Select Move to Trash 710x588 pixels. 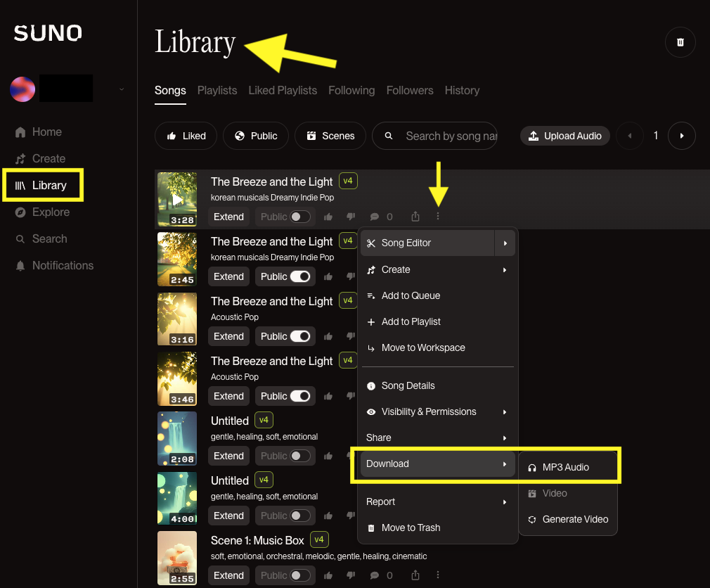point(437,528)
